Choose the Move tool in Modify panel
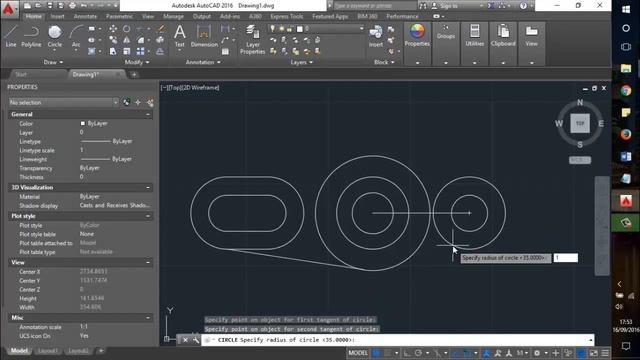This screenshot has height=360, width=640. click(x=113, y=29)
